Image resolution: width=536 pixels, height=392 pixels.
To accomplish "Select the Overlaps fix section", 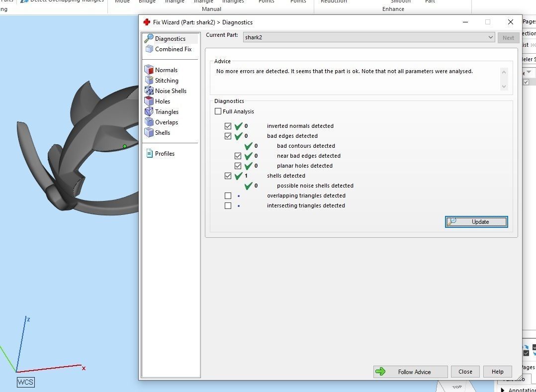I will pos(166,122).
